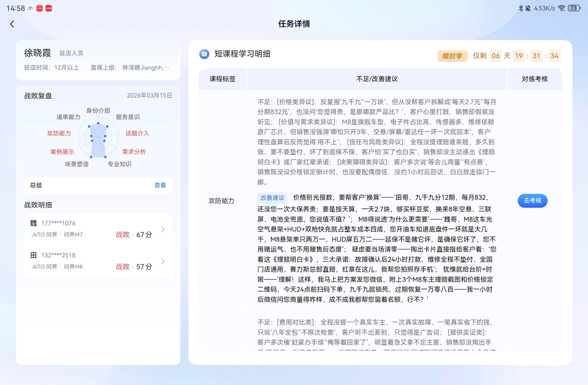Tap the back arrow to leave 任务详情
The image size is (588, 385).
pyautogui.click(x=12, y=24)
